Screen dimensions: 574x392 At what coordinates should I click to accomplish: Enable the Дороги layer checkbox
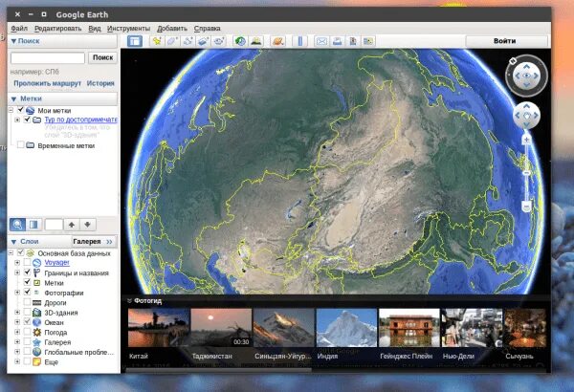point(27,302)
